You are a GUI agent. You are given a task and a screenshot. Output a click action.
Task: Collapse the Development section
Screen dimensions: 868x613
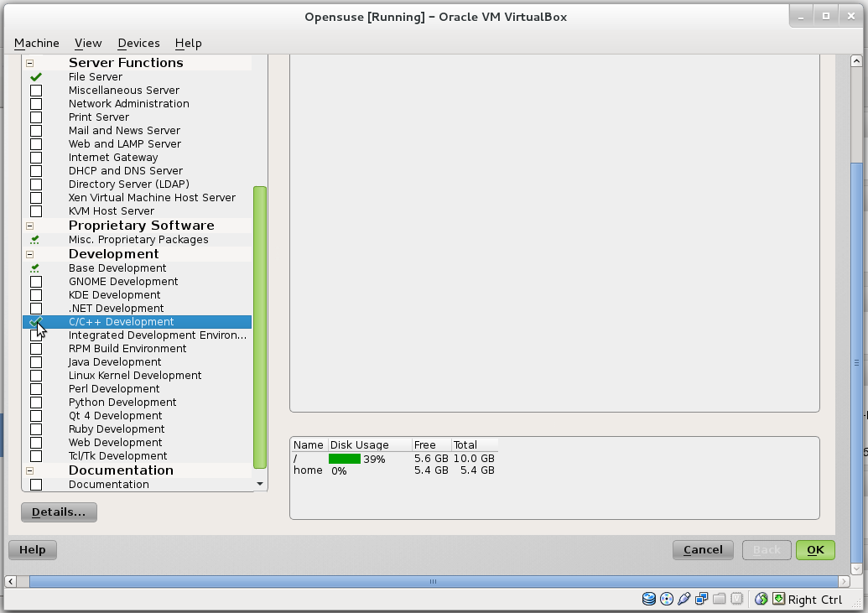coord(30,253)
